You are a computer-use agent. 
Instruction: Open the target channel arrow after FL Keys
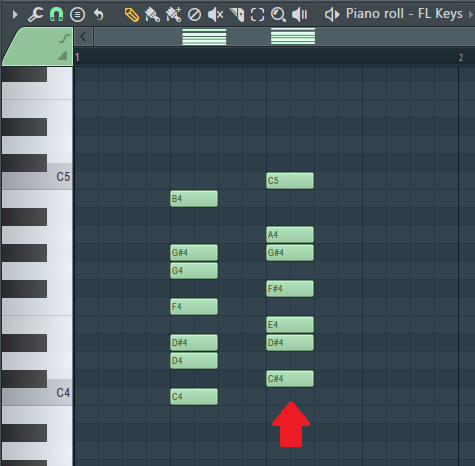pyautogui.click(x=471, y=15)
